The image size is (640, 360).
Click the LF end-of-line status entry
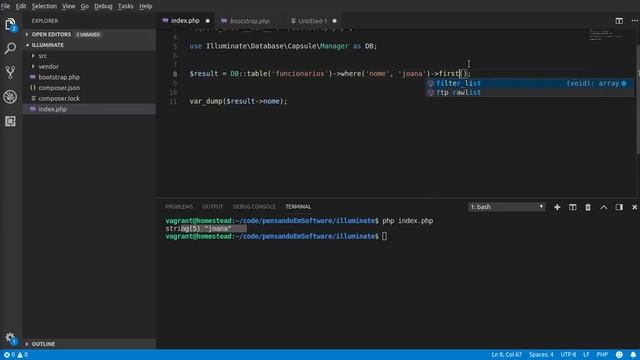click(x=586, y=355)
